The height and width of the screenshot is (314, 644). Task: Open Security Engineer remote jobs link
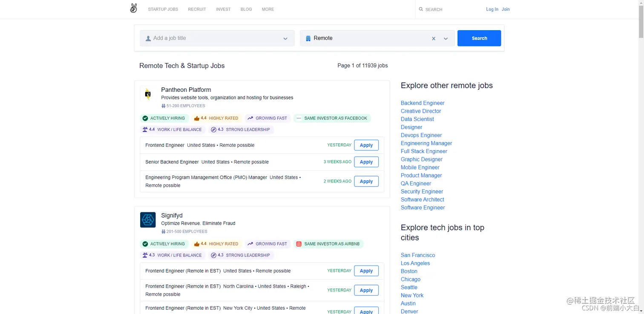[x=422, y=191]
